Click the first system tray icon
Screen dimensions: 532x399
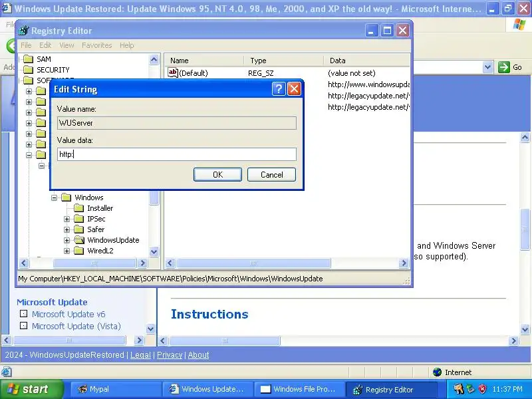coord(459,389)
